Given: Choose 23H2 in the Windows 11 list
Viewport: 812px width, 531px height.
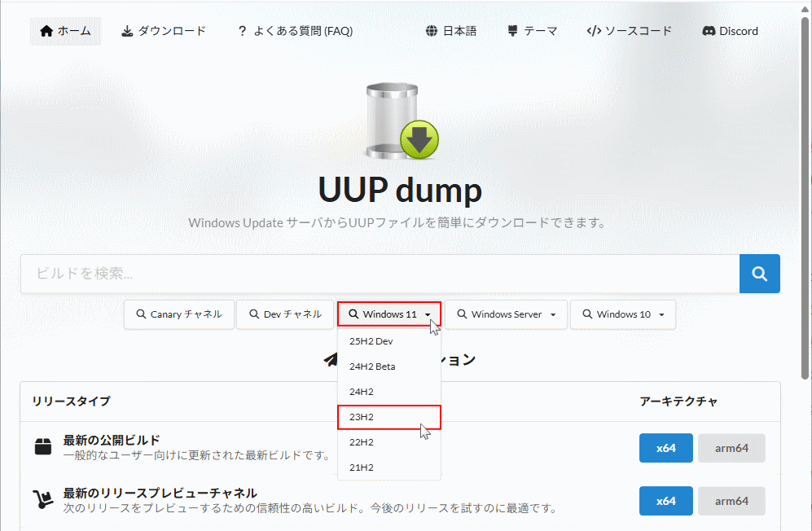Looking at the screenshot, I should 389,417.
